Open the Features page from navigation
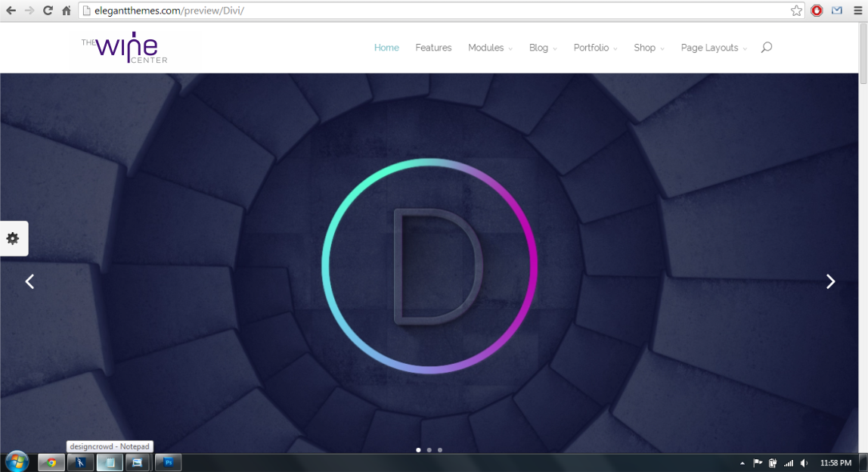868x472 pixels. click(x=433, y=48)
